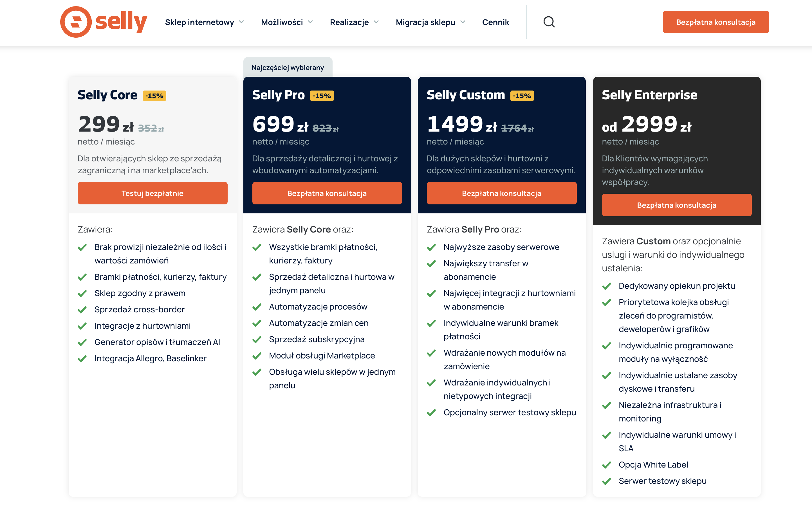Click the checkmark beside Obsługa wielu sklepów
The image size is (812, 510).
pyautogui.click(x=257, y=372)
